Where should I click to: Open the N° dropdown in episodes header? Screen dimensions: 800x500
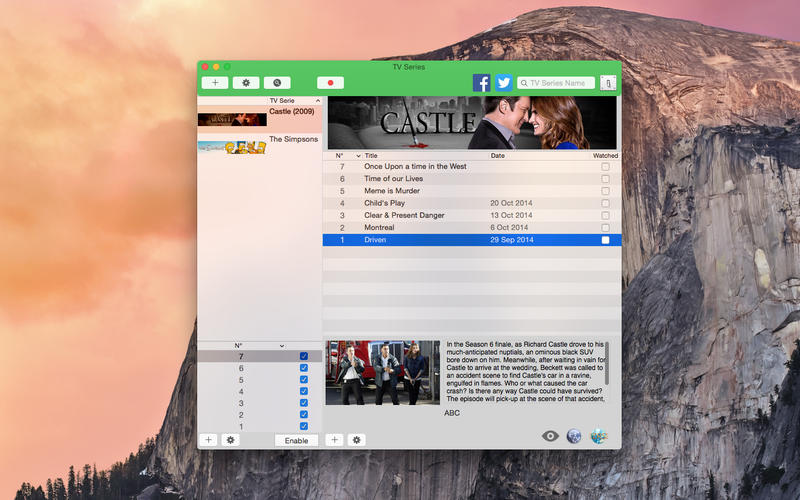[x=358, y=156]
